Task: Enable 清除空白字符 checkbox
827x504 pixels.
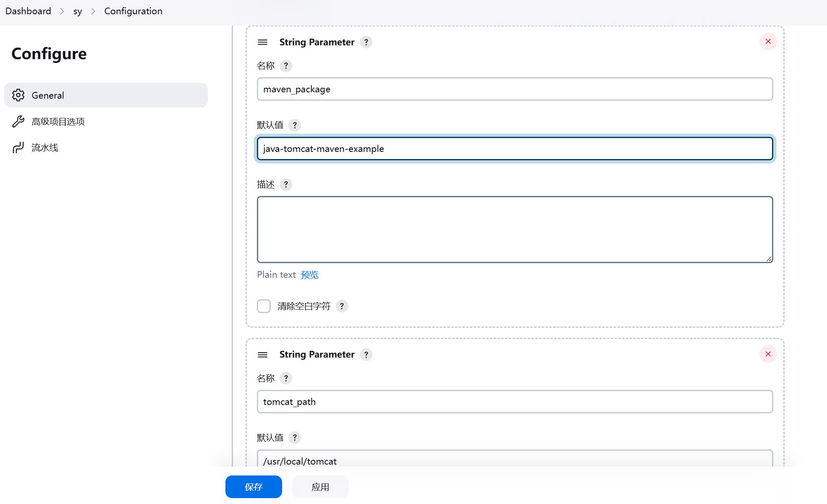Action: pos(264,306)
